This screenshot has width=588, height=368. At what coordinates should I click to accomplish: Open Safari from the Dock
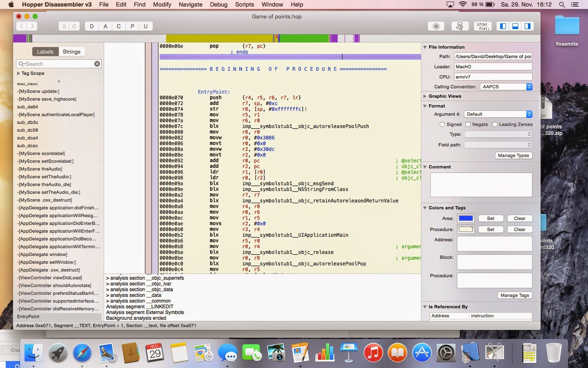(x=82, y=352)
